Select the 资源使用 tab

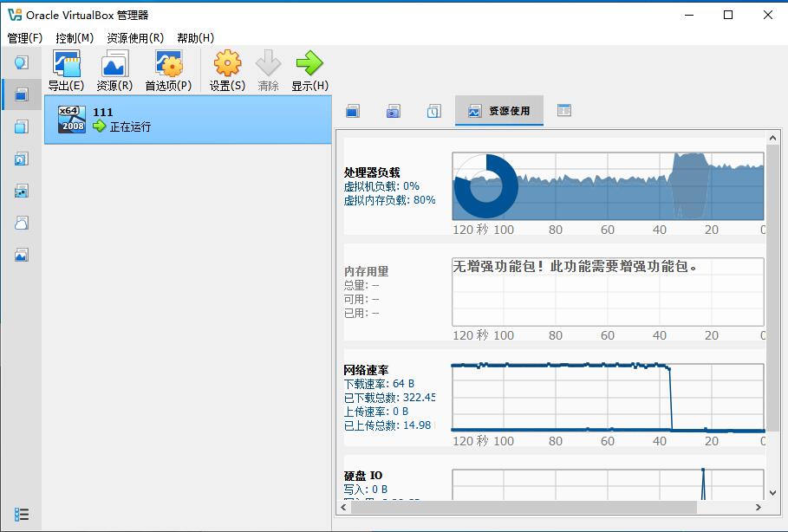coord(499,111)
